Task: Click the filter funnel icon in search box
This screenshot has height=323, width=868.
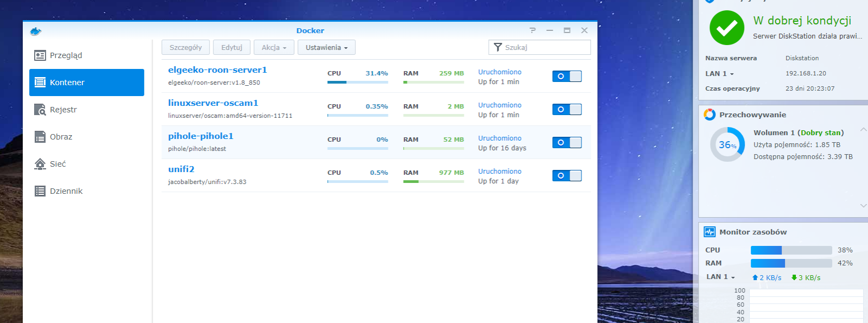Action: tap(498, 47)
